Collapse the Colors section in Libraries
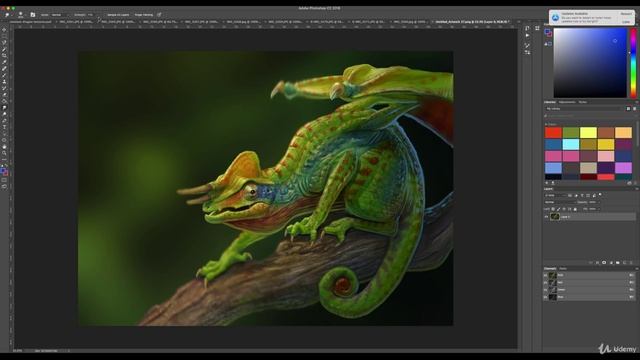This screenshot has height=360, width=640. point(546,124)
